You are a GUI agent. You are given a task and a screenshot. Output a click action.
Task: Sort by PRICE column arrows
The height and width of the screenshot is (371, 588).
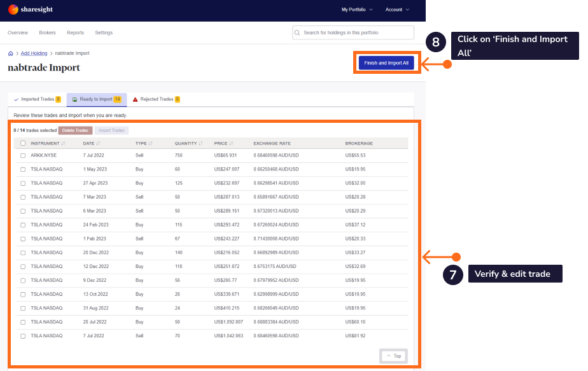click(231, 143)
